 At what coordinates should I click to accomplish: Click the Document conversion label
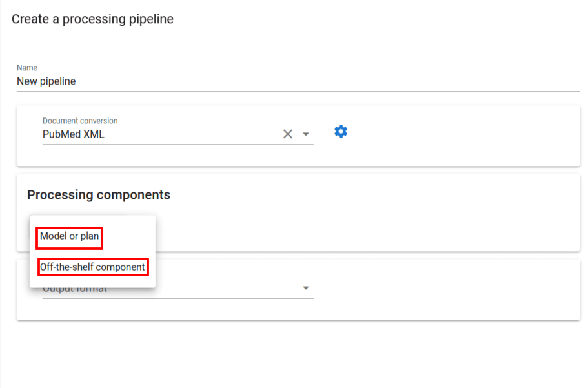(x=80, y=121)
